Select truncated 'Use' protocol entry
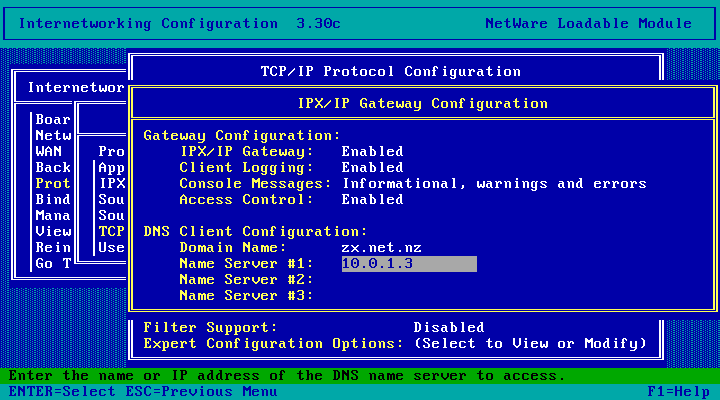This screenshot has width=720, height=400. tap(112, 248)
